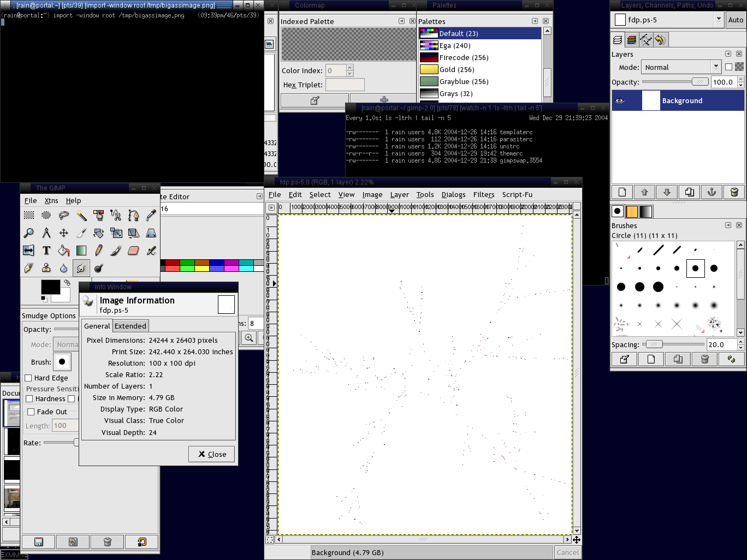
Task: Select the Perspective tool
Action: (x=151, y=233)
